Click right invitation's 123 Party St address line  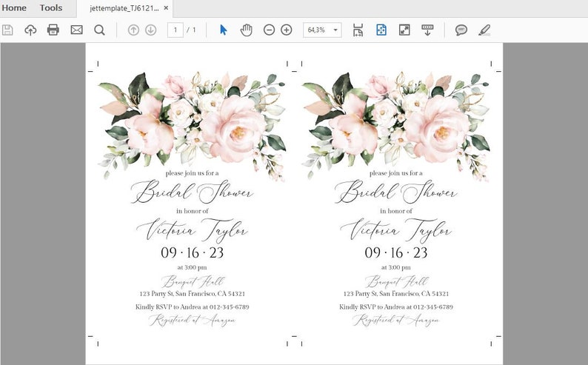point(396,293)
